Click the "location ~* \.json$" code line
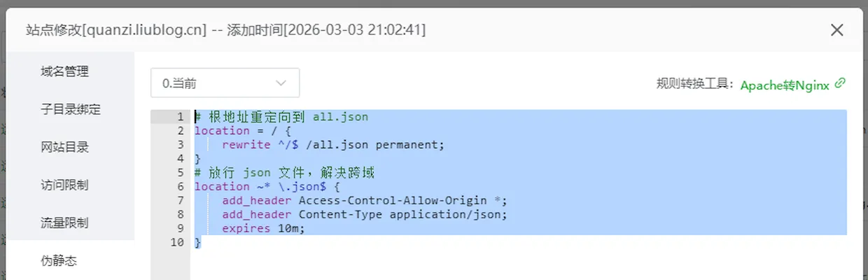The image size is (868, 280). pyautogui.click(x=267, y=187)
